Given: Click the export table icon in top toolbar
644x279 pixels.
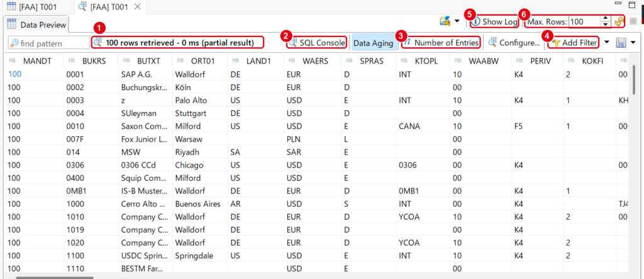Looking at the screenshot, I should tap(445, 21).
